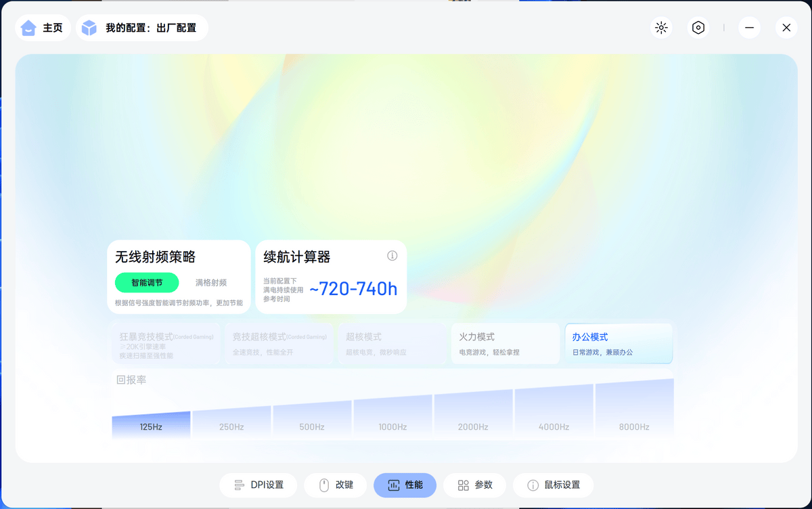The width and height of the screenshot is (812, 509).
Task: Select 超核模式 performance mode
Action: (392, 345)
